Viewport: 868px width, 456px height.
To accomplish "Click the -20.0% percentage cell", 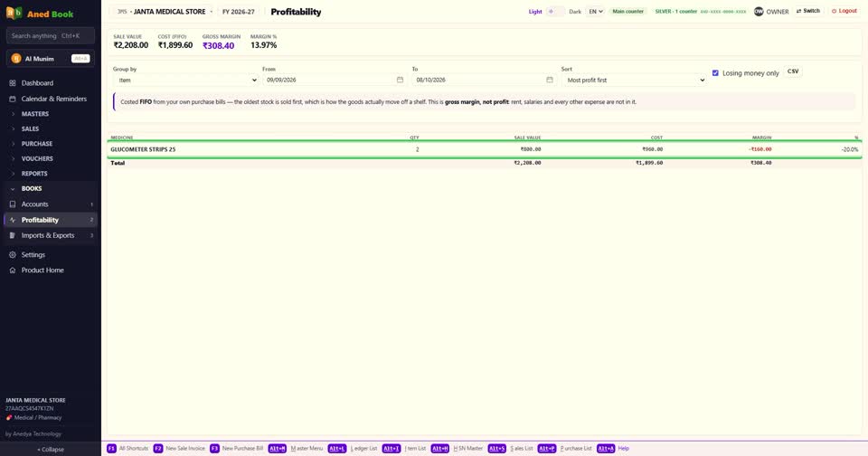I will pyautogui.click(x=849, y=149).
